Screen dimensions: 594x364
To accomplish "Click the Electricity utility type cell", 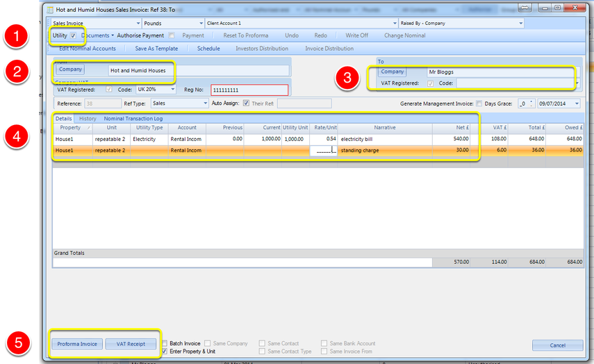I will (149, 139).
